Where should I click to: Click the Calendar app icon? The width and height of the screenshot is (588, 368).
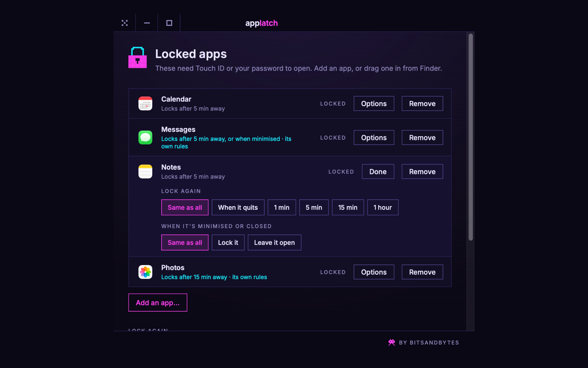pos(145,103)
